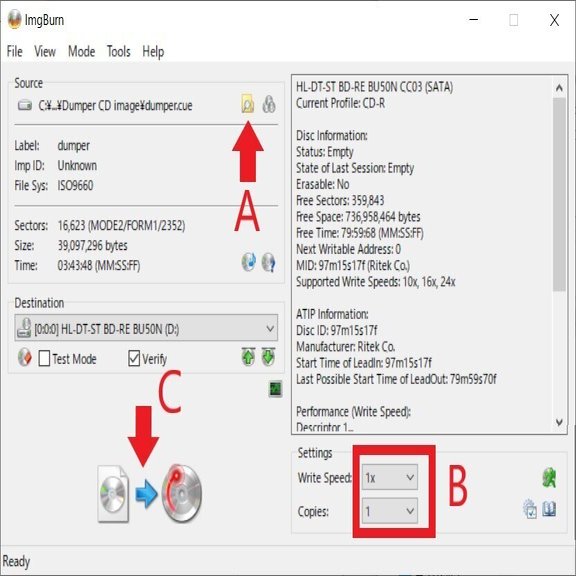Screen dimensions: 576x576
Task: Click the info panel scrollbar thumb
Action: coord(559,194)
